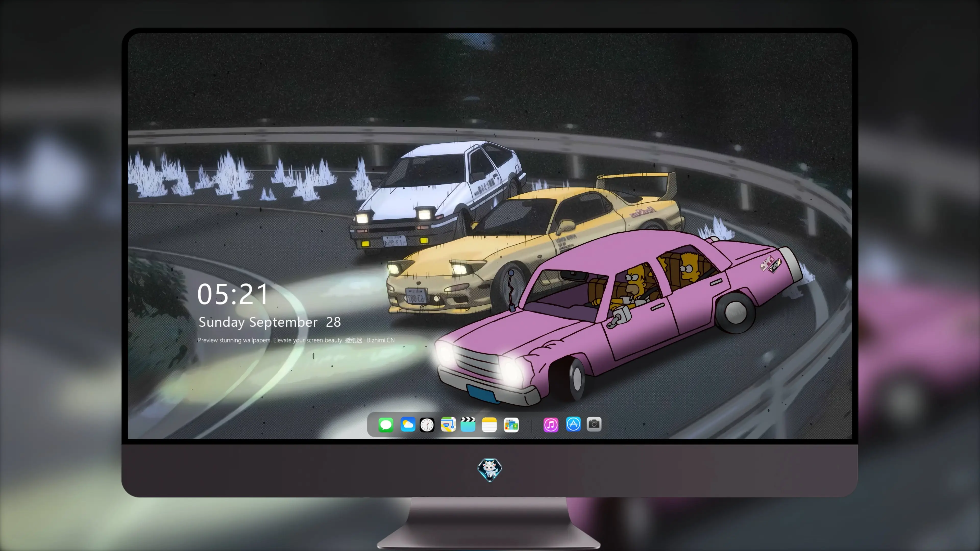
Task: Open the Camera app in the dock
Action: tap(594, 424)
